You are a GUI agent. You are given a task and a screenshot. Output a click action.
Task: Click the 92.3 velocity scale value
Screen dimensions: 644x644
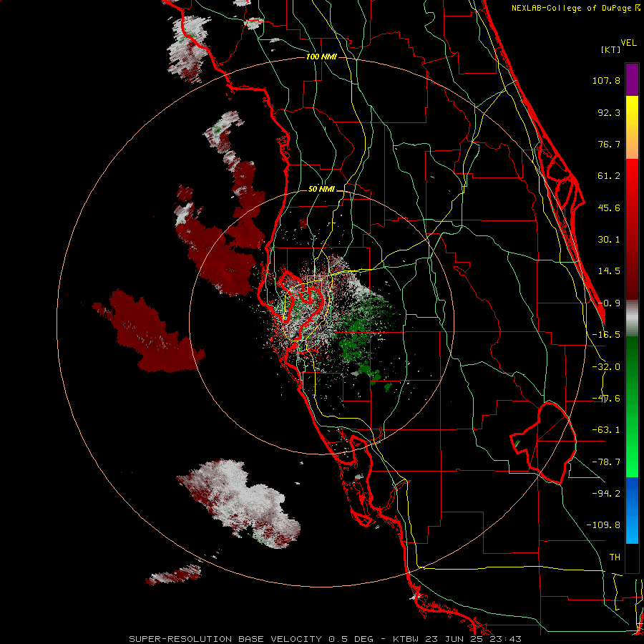tap(609, 112)
